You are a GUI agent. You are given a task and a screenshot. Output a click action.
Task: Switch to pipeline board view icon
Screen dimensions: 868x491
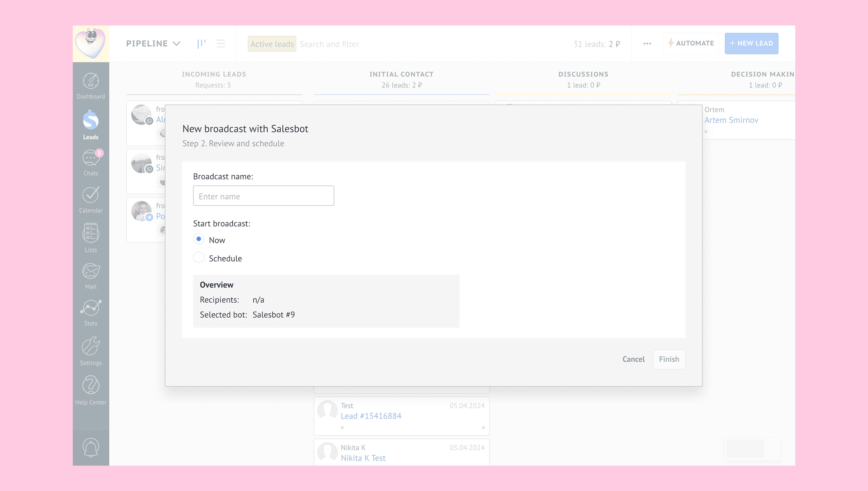tap(201, 43)
